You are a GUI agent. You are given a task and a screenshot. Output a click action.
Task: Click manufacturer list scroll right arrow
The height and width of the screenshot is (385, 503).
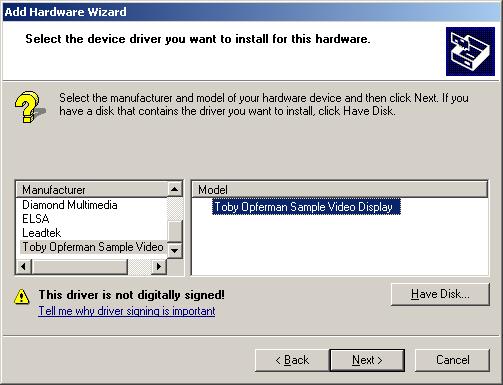coord(159,266)
